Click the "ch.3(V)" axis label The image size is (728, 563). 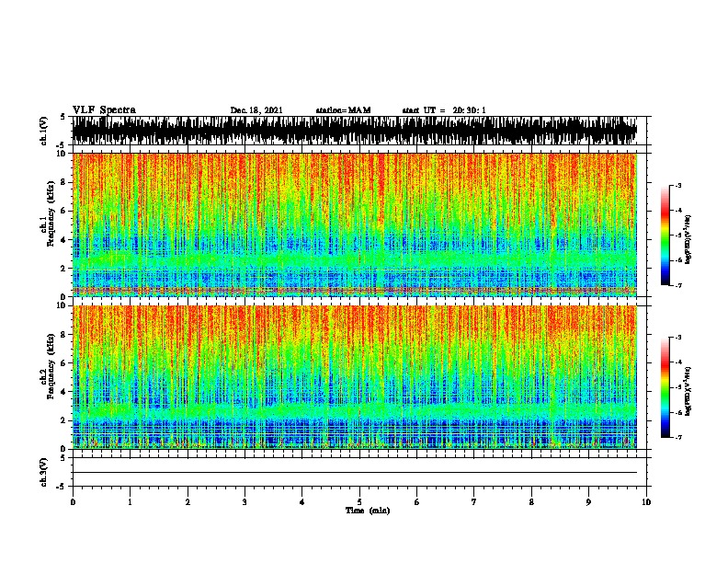pyautogui.click(x=43, y=472)
